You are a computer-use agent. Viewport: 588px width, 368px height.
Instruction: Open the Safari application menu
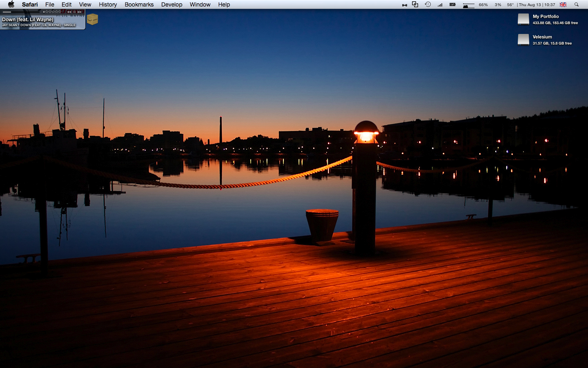point(30,4)
